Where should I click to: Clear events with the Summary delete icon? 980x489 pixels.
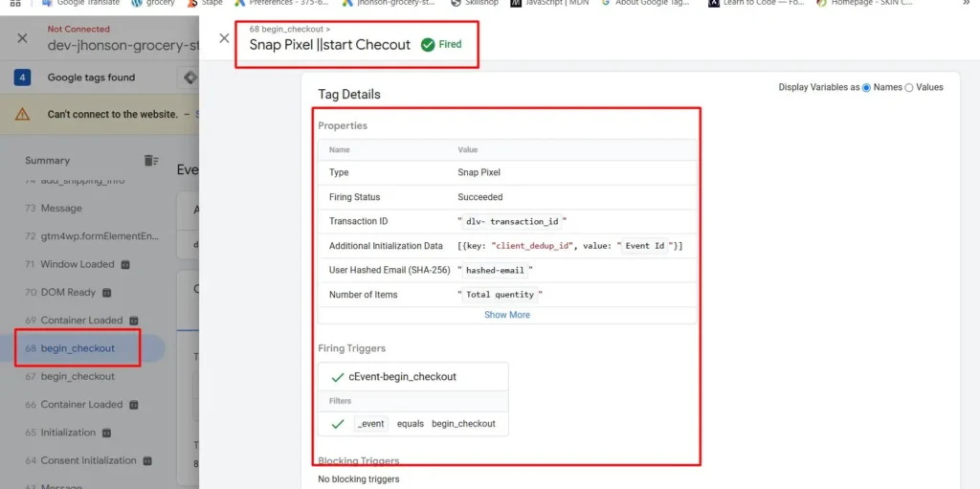(x=151, y=160)
